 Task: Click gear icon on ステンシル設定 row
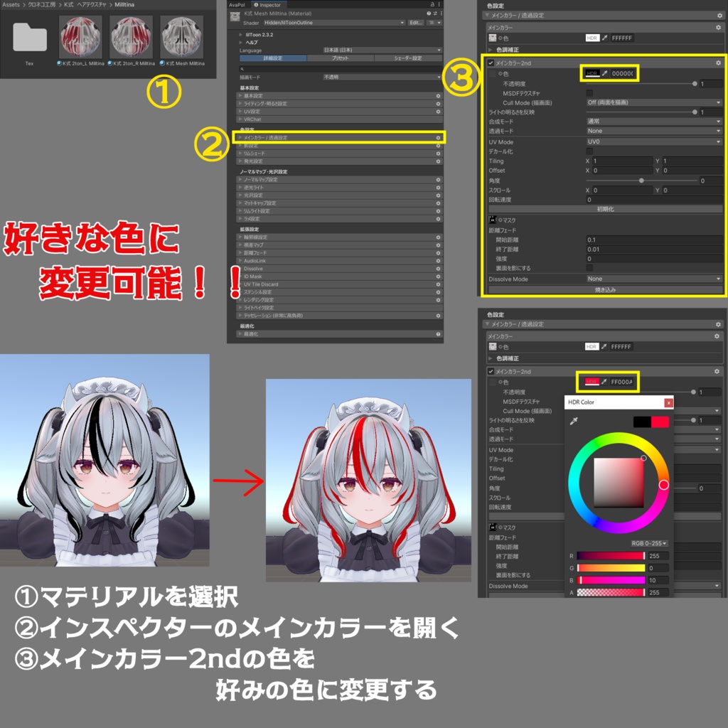(438, 292)
